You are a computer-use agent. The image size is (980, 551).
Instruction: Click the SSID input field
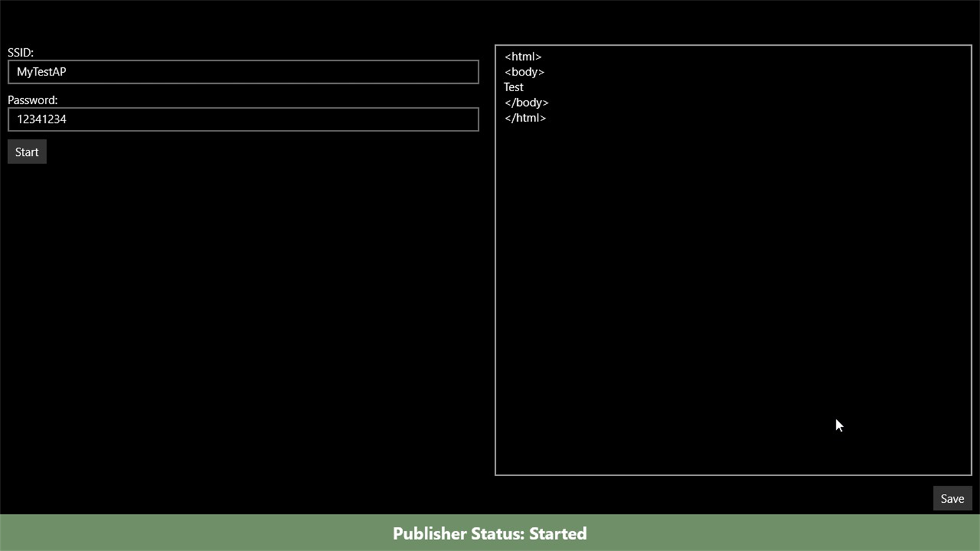point(243,72)
